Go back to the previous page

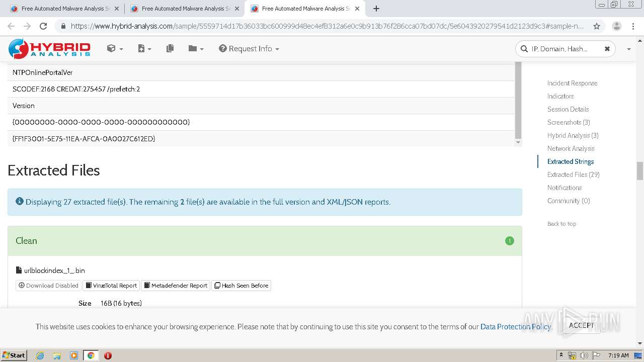click(11, 26)
